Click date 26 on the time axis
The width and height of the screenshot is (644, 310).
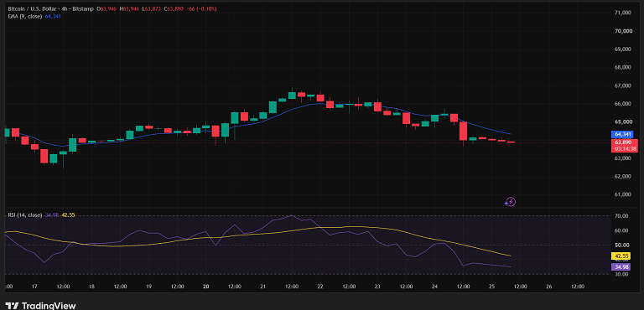pos(549,287)
